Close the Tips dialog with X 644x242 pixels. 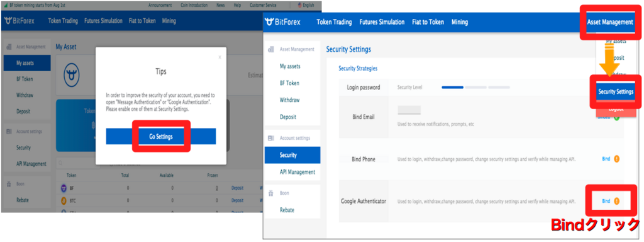[219, 57]
